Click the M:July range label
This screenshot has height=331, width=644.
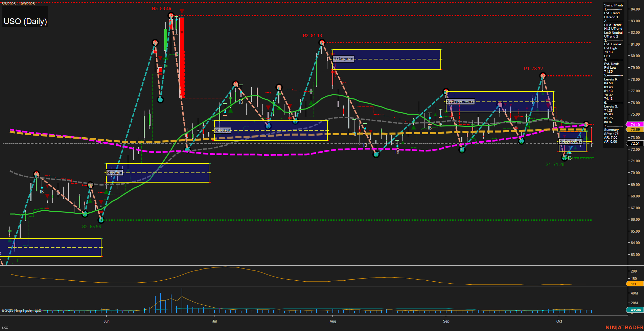point(223,130)
